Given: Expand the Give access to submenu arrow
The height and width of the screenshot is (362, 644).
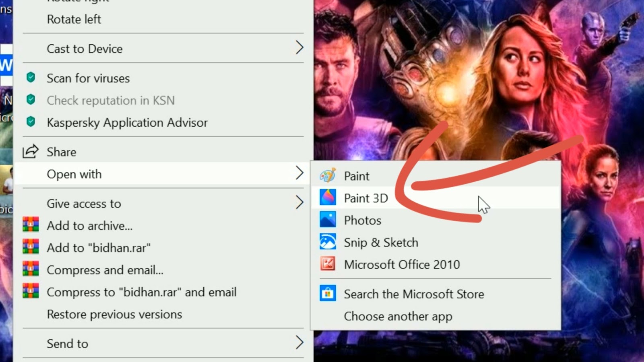Looking at the screenshot, I should pyautogui.click(x=299, y=202).
